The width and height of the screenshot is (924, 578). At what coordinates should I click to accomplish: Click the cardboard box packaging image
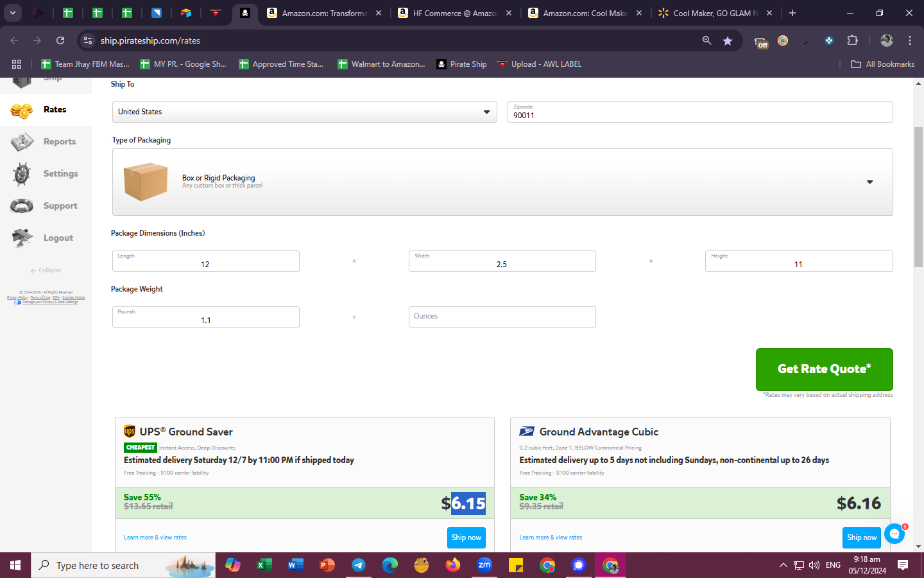(146, 182)
